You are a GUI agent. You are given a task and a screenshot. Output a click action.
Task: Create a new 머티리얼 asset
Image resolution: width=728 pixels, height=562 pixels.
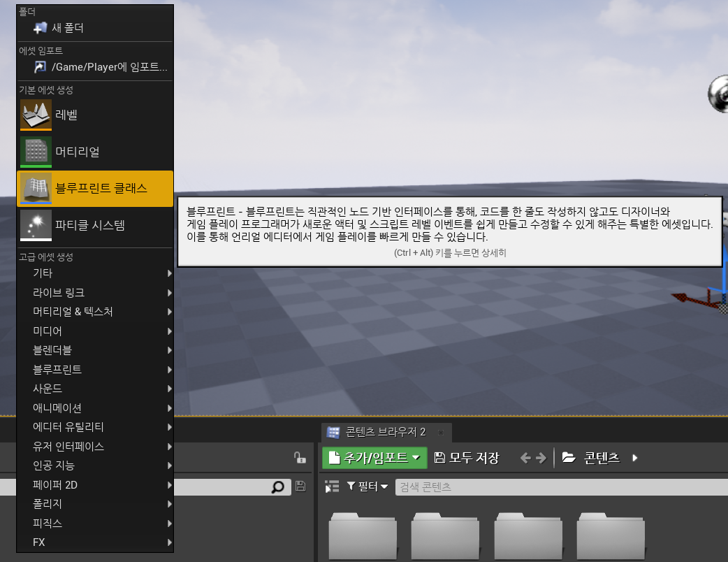[x=95, y=152]
